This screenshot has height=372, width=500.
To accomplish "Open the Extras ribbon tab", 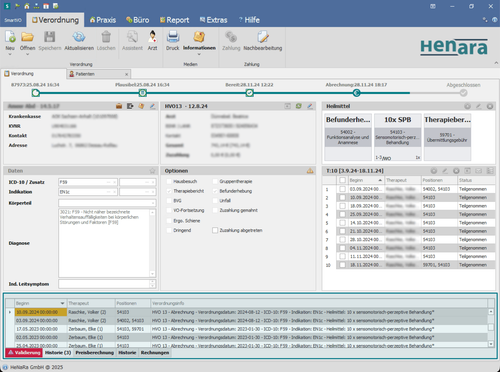I will [214, 20].
